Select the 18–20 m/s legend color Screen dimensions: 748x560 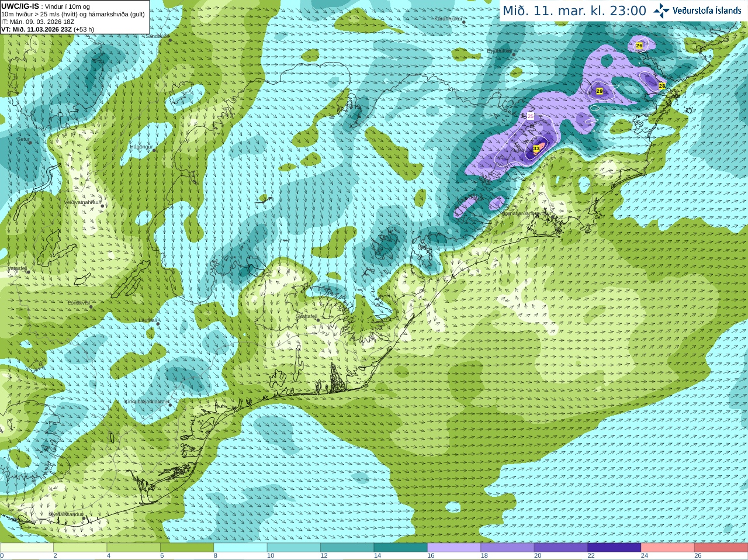(507, 548)
